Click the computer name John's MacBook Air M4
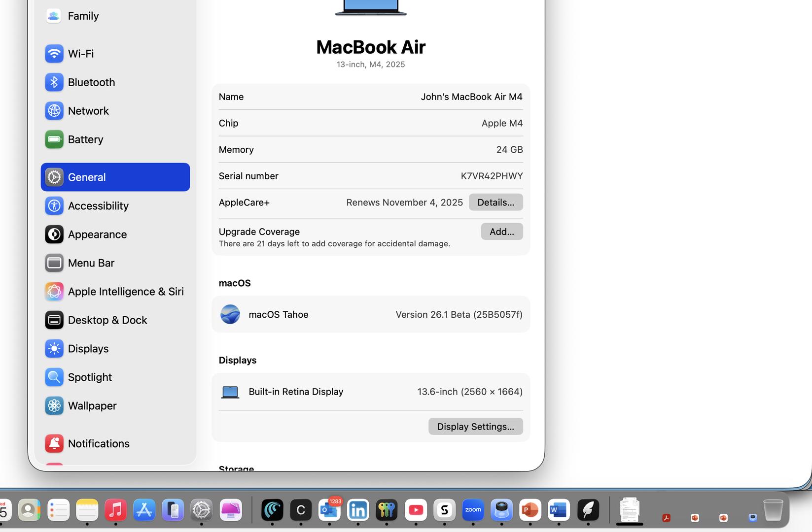This screenshot has height=532, width=812. pyautogui.click(x=471, y=97)
